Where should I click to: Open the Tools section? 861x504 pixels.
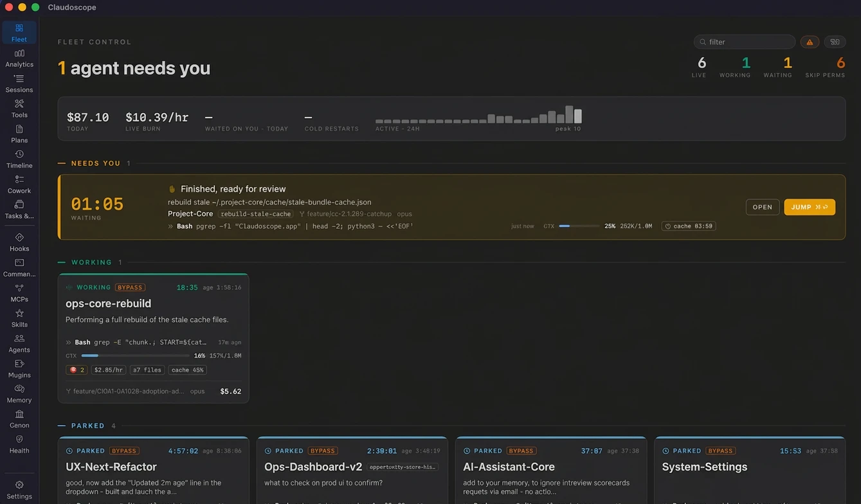point(19,109)
